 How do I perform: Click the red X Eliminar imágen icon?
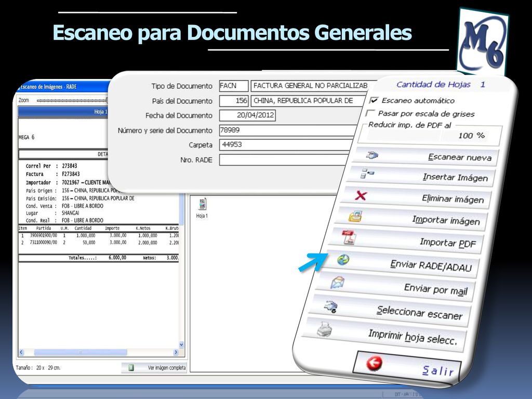tap(361, 195)
